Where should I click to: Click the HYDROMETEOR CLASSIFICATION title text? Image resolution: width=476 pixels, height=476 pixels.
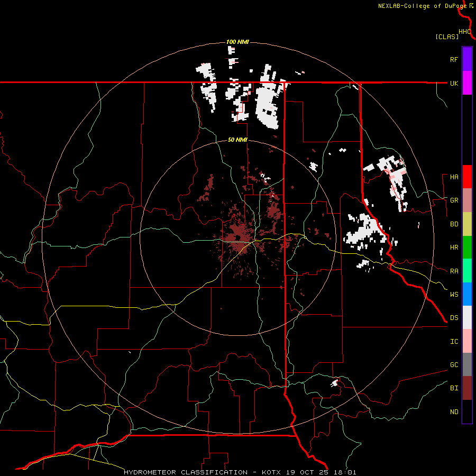186,472
